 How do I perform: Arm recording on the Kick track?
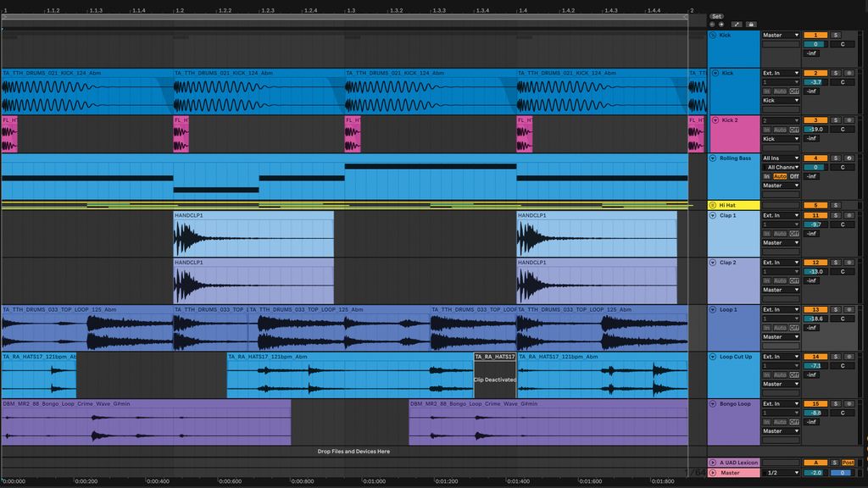click(x=849, y=72)
